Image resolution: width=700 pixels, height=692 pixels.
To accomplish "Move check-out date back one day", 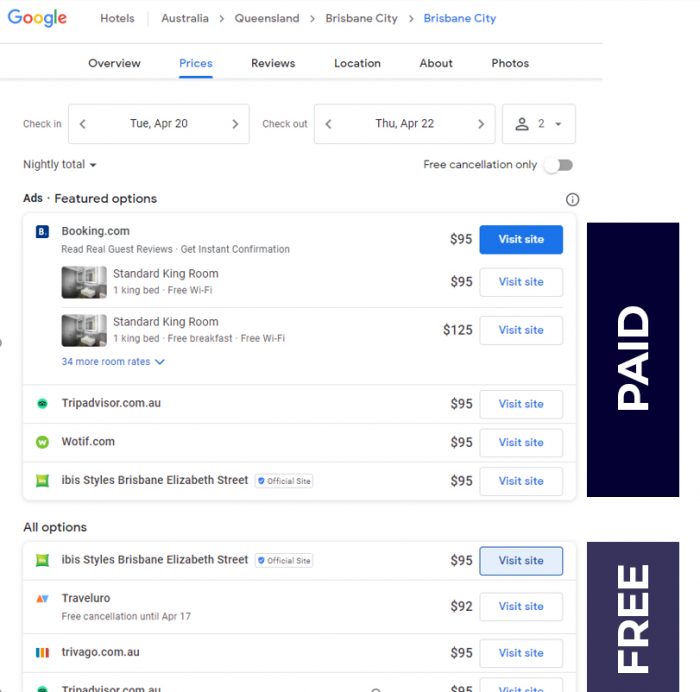I will [x=329, y=124].
